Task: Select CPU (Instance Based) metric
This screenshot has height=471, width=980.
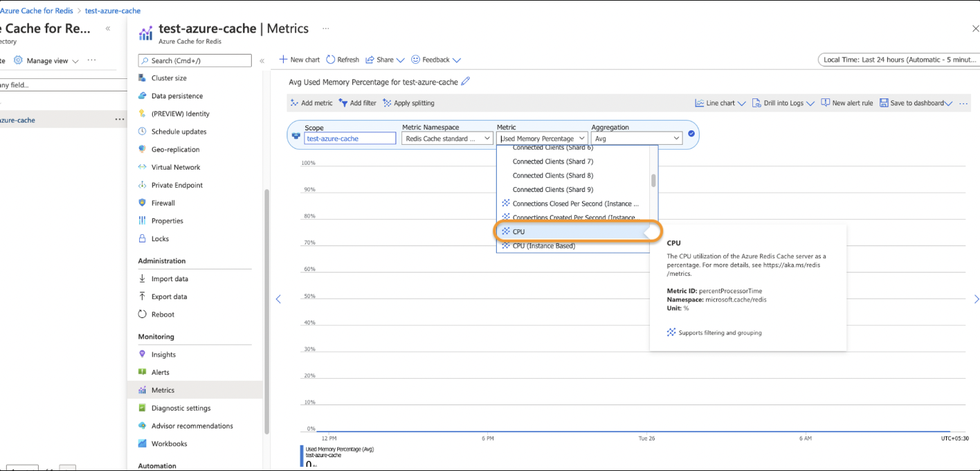Action: [x=573, y=246]
